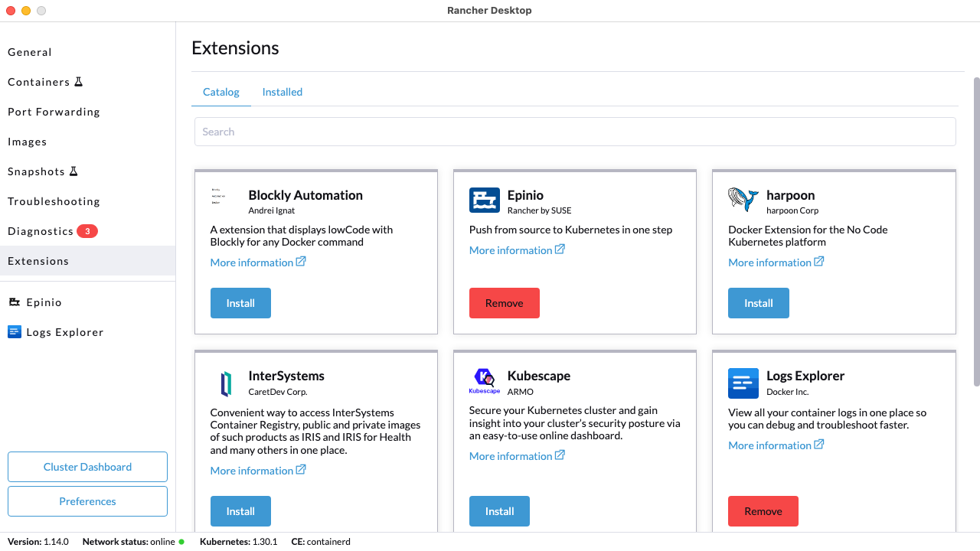Screen dimensions: 980x551
Task: Click the vertical scrollbar of the catalog
Action: coord(976,231)
